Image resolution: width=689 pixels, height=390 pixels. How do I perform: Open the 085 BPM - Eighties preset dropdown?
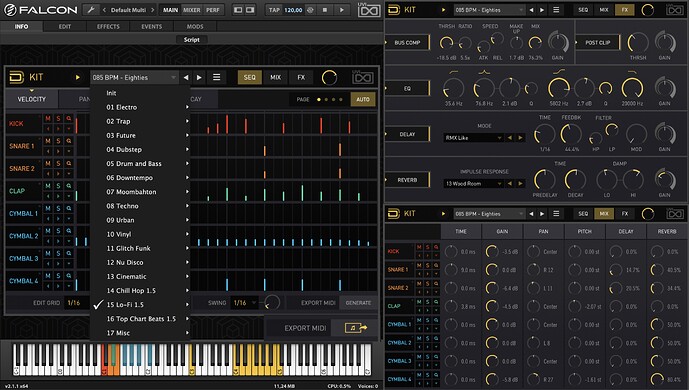tap(134, 77)
